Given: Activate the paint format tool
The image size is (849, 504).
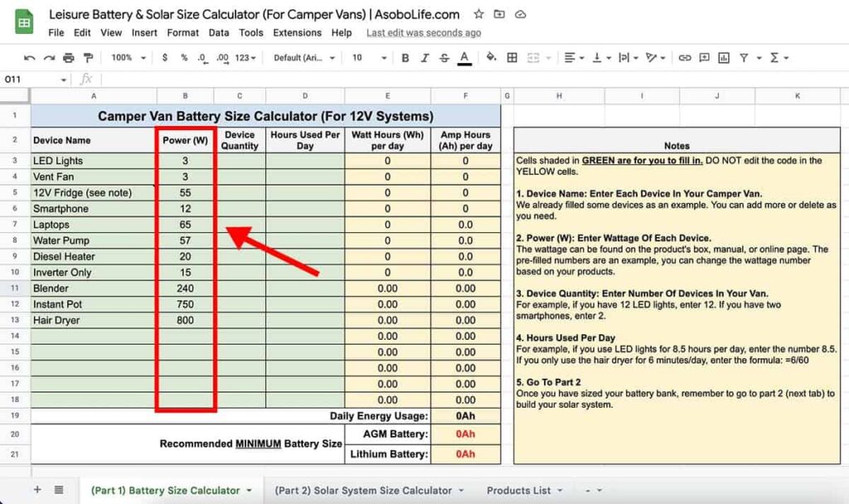Looking at the screenshot, I should (x=88, y=57).
